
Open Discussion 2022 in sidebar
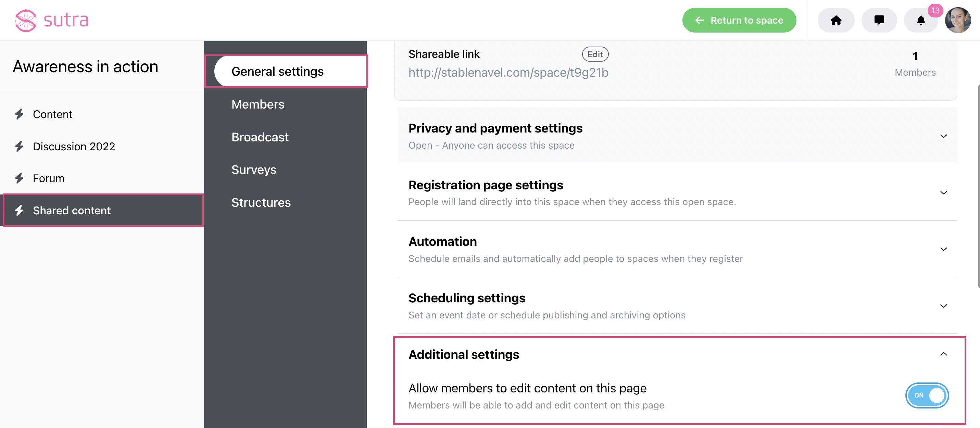[102, 146]
